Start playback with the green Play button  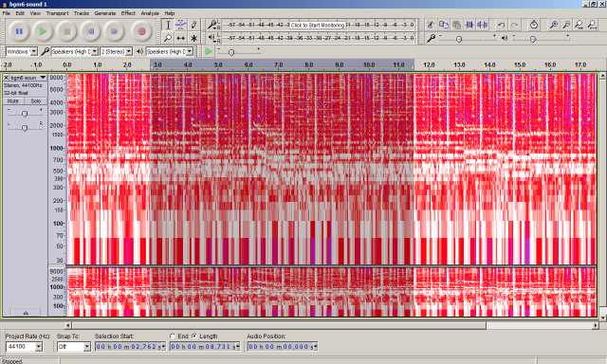pos(43,31)
